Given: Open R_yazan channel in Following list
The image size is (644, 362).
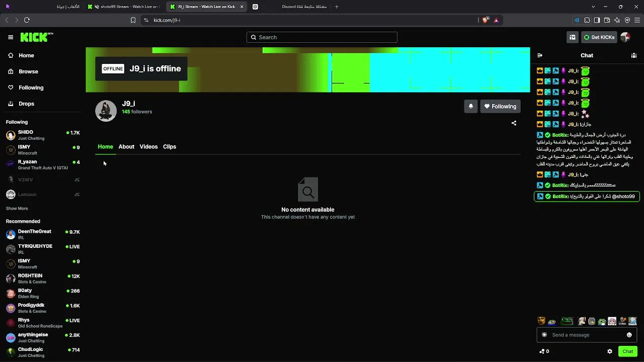Looking at the screenshot, I should (x=43, y=165).
